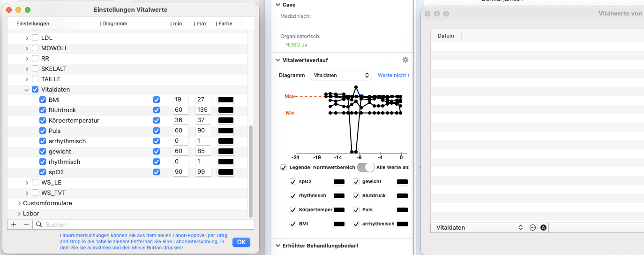
Task: Open Vitalwerteverlauf gear settings icon
Action: (405, 60)
